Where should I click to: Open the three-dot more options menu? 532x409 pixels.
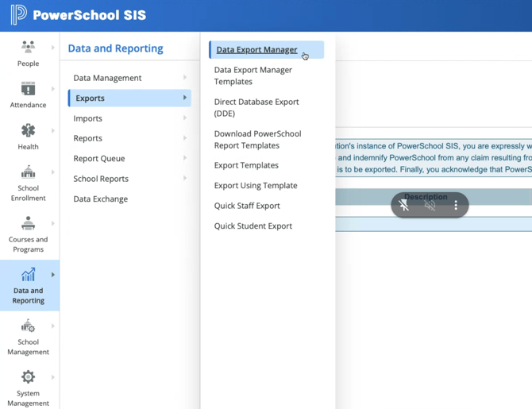pos(456,205)
